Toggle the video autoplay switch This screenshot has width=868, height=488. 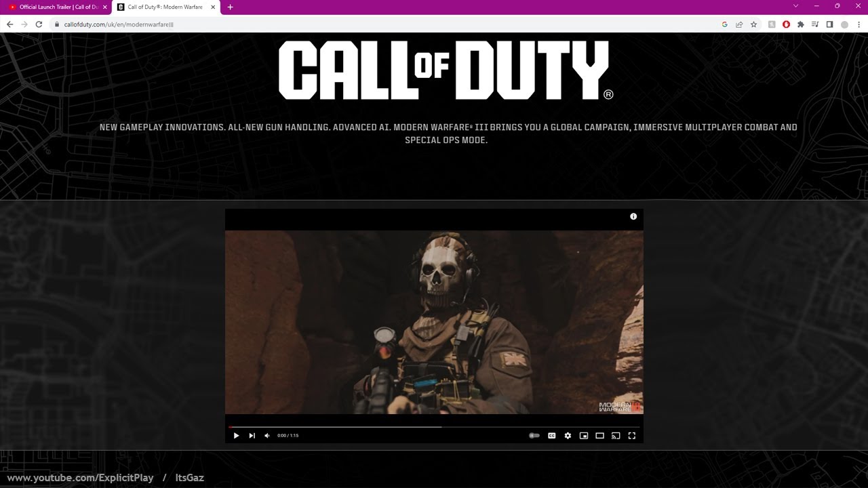(x=534, y=436)
